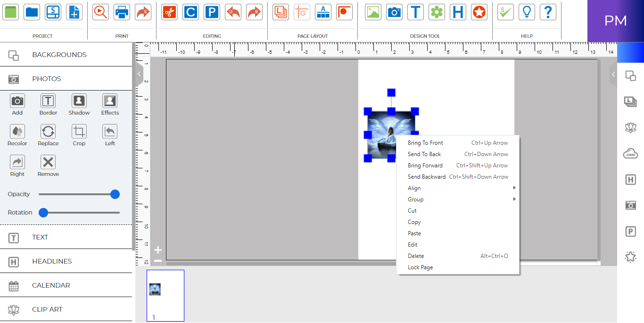
Task: Choose Bring To Front in context menu
Action: (458, 143)
